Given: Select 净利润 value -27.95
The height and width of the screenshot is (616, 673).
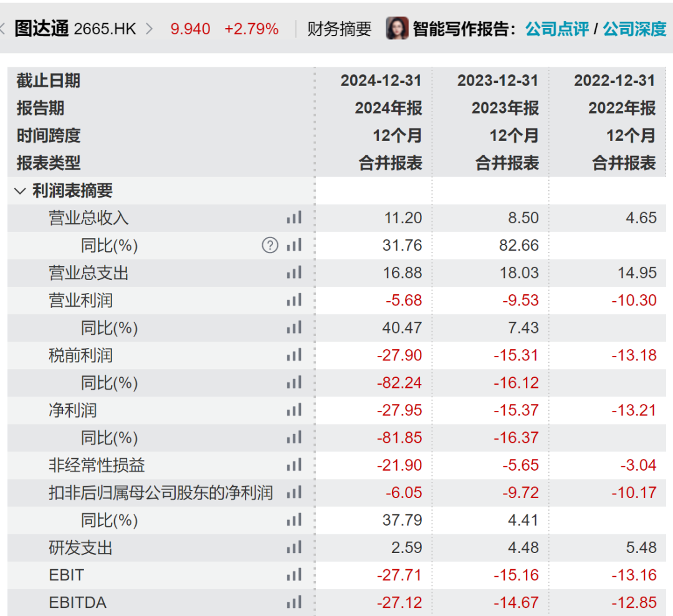Looking at the screenshot, I should (x=399, y=410).
